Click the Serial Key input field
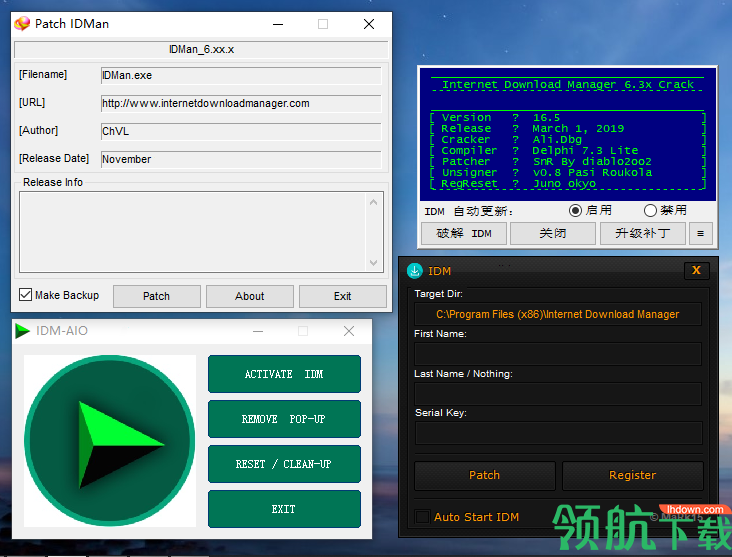The height and width of the screenshot is (557, 732). (x=558, y=433)
